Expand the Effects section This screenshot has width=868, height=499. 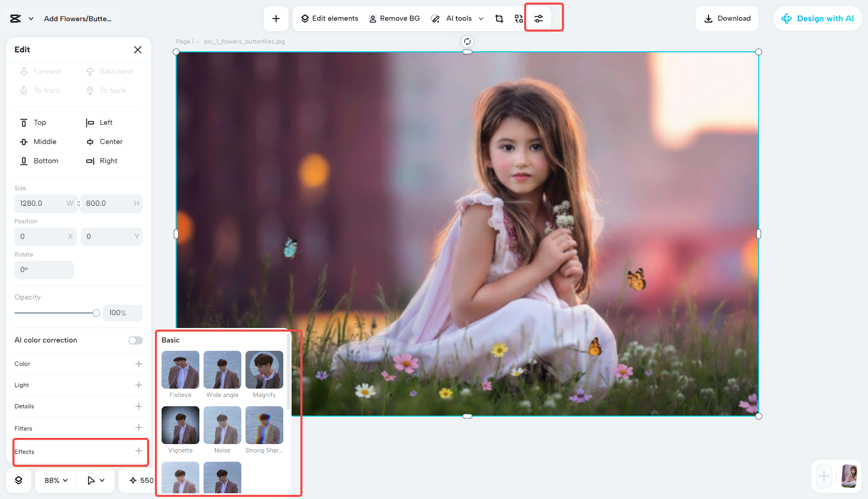tap(139, 452)
